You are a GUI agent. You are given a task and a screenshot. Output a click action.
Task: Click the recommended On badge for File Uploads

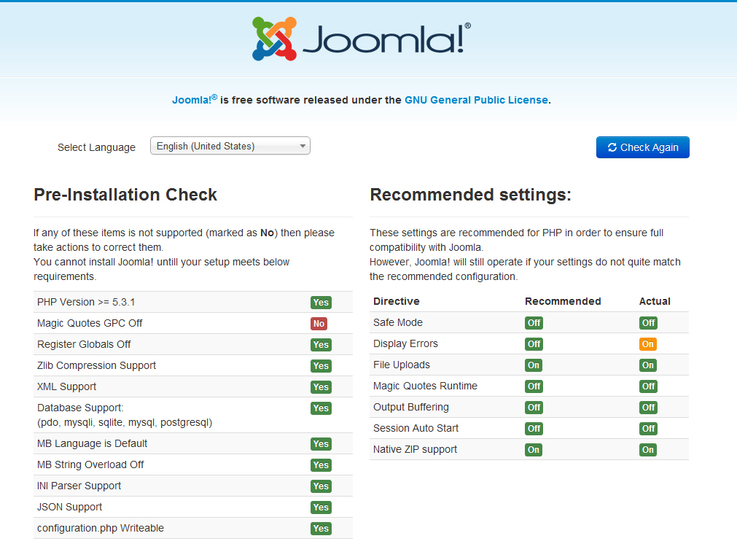[533, 365]
